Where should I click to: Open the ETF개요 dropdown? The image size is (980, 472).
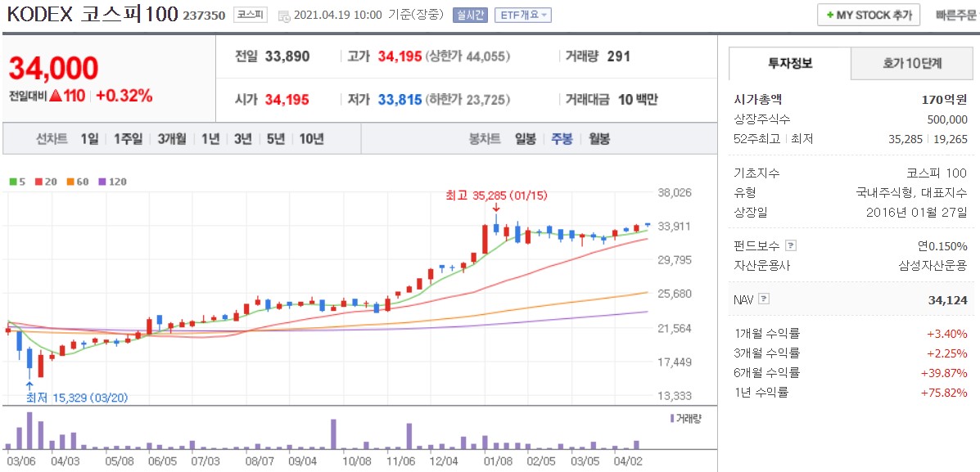(522, 16)
